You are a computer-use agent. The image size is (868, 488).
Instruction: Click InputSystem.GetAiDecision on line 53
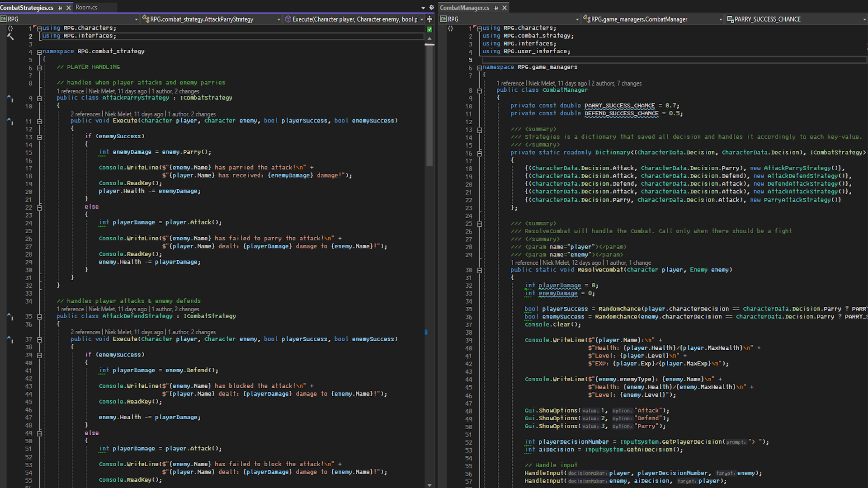coord(629,450)
